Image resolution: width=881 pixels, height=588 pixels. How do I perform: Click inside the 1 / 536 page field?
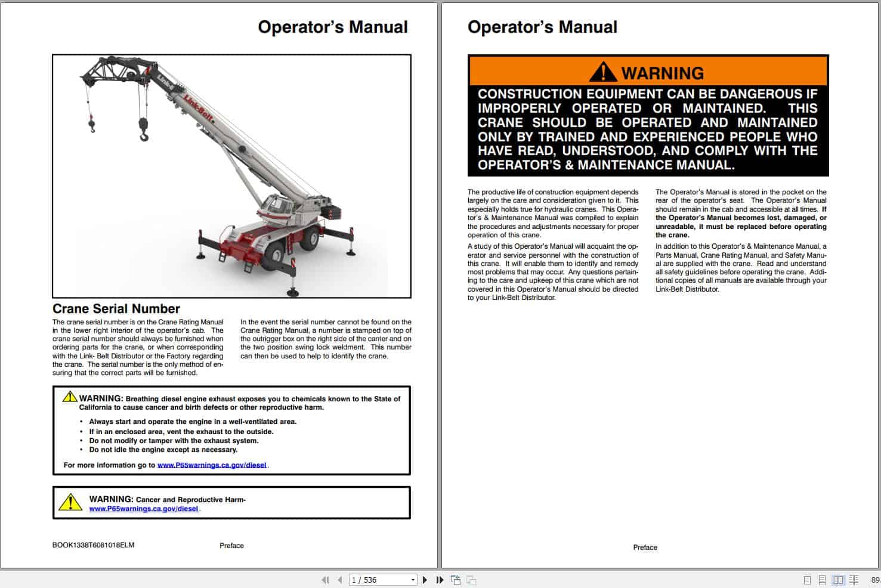(370, 579)
